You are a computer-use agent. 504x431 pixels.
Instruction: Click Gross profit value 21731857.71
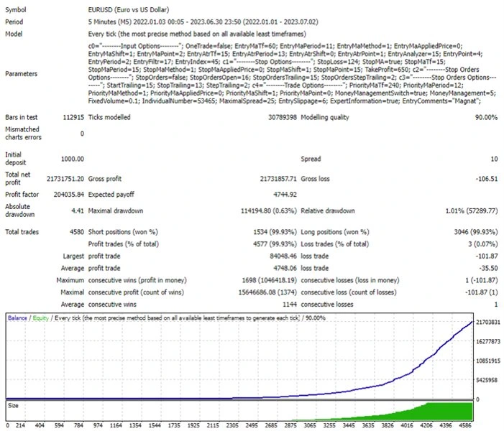(x=278, y=179)
